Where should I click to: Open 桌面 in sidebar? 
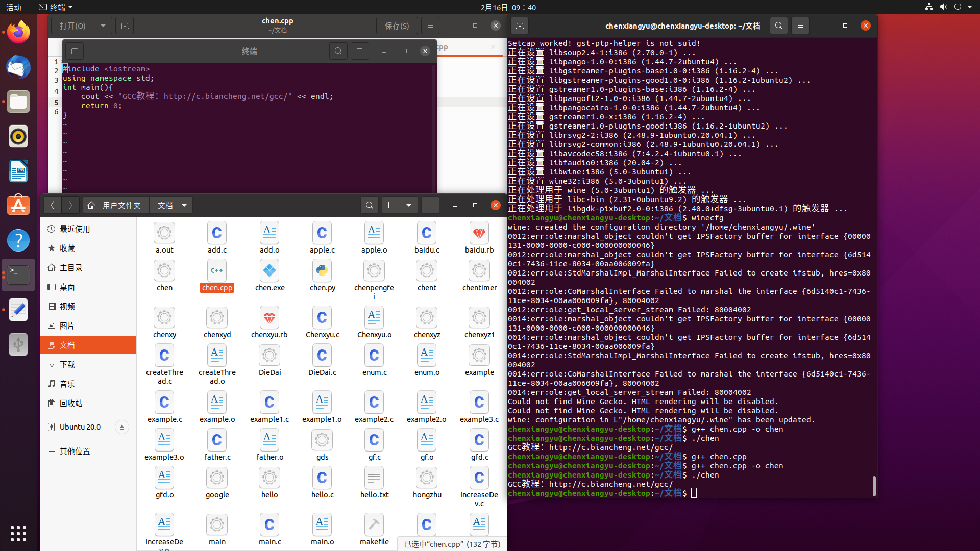coord(88,287)
